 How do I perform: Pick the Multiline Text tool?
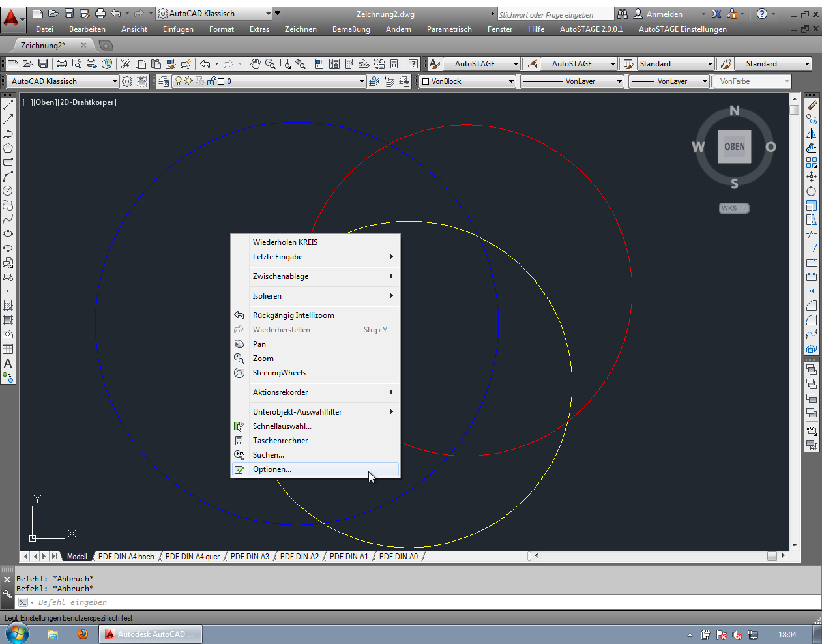click(x=8, y=363)
